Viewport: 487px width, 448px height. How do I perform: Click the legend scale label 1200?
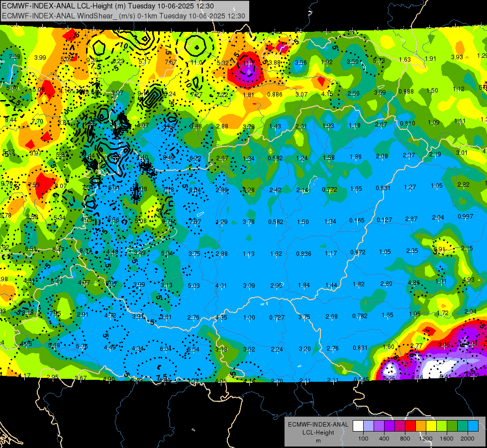(425, 439)
